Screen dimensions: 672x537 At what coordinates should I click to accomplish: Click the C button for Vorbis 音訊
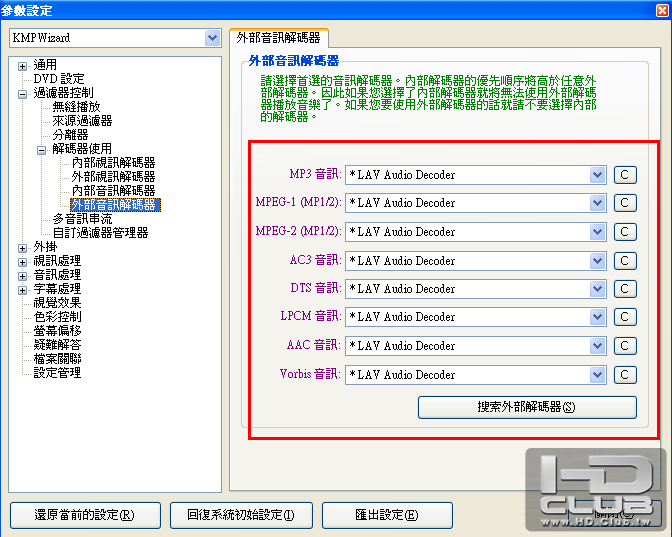click(625, 375)
